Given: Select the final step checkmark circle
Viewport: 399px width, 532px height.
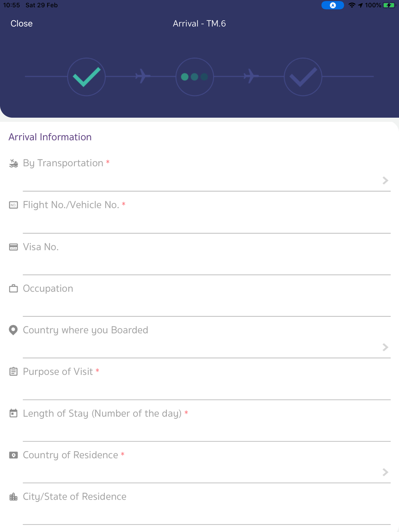Looking at the screenshot, I should tap(303, 77).
